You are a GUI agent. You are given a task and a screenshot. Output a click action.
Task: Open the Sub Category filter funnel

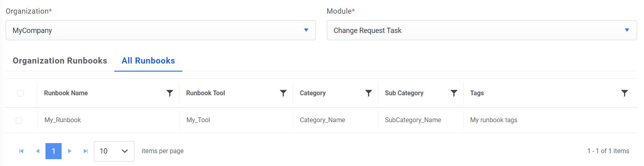pos(454,93)
